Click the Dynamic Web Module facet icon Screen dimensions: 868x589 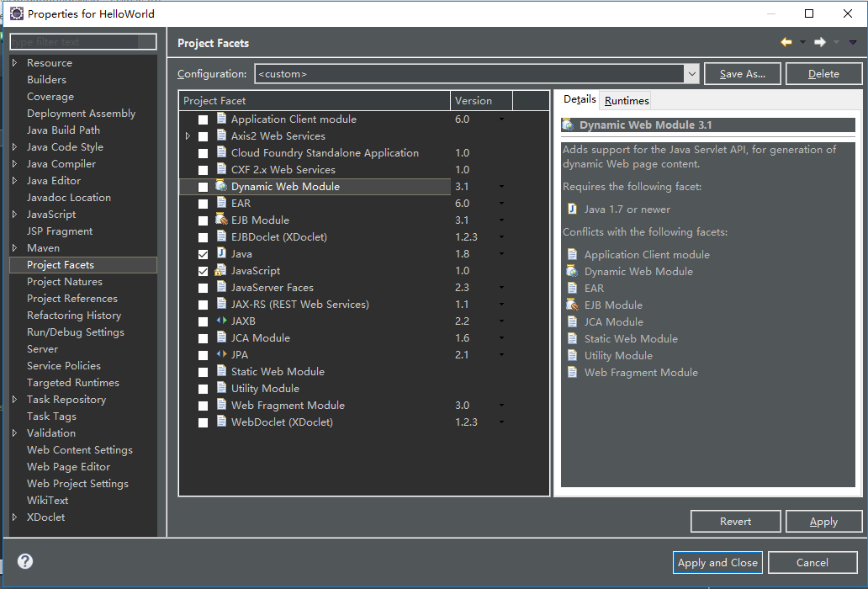coord(221,186)
